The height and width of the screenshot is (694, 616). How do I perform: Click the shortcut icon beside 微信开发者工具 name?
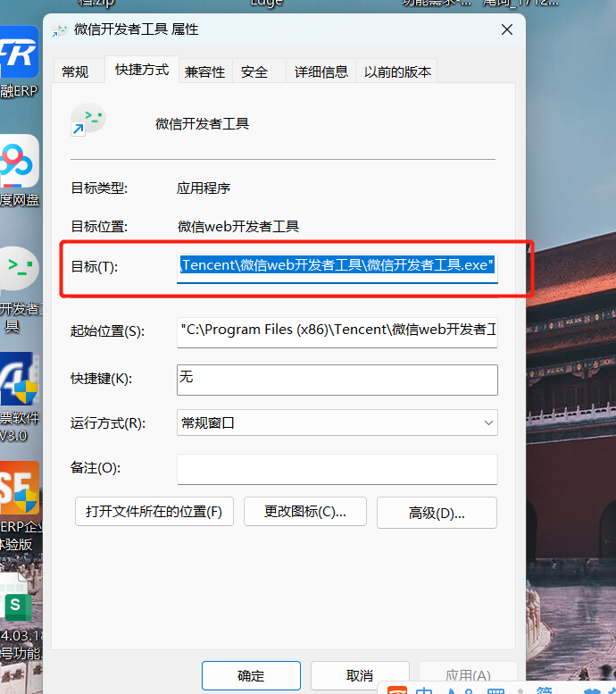[x=88, y=120]
